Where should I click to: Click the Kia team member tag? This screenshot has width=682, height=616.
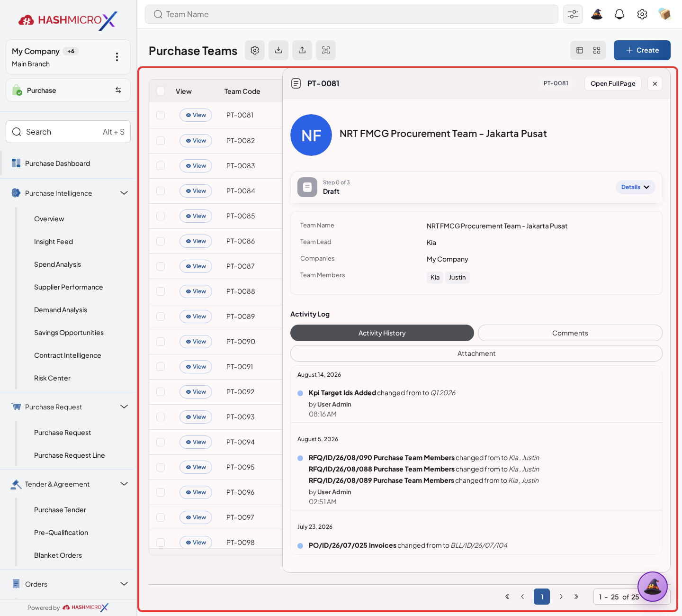coord(435,277)
